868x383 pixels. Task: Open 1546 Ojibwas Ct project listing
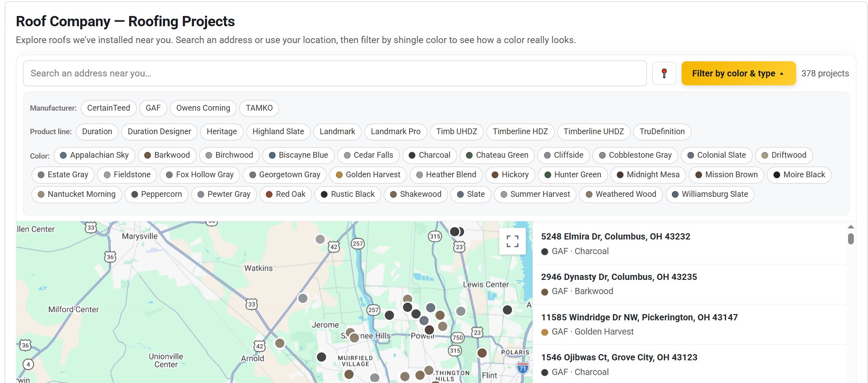[689, 365]
